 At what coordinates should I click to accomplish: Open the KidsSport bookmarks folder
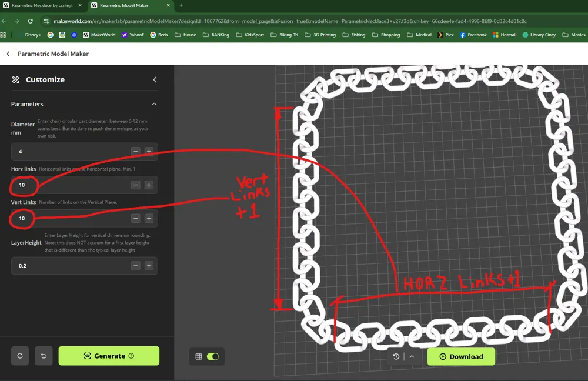click(250, 35)
